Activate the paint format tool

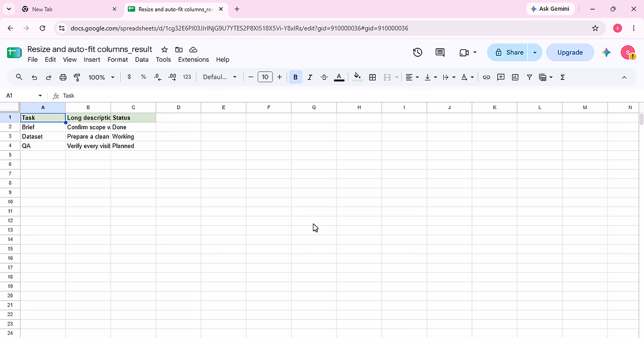(77, 77)
